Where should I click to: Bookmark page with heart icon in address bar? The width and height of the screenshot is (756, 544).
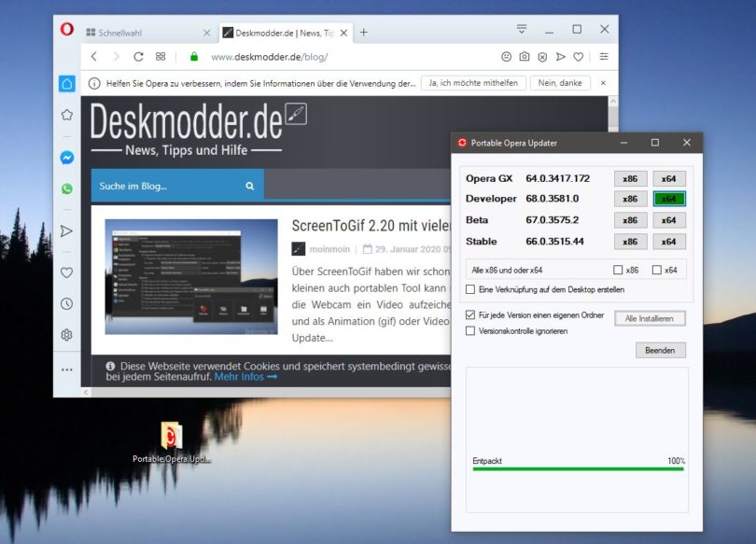579,57
